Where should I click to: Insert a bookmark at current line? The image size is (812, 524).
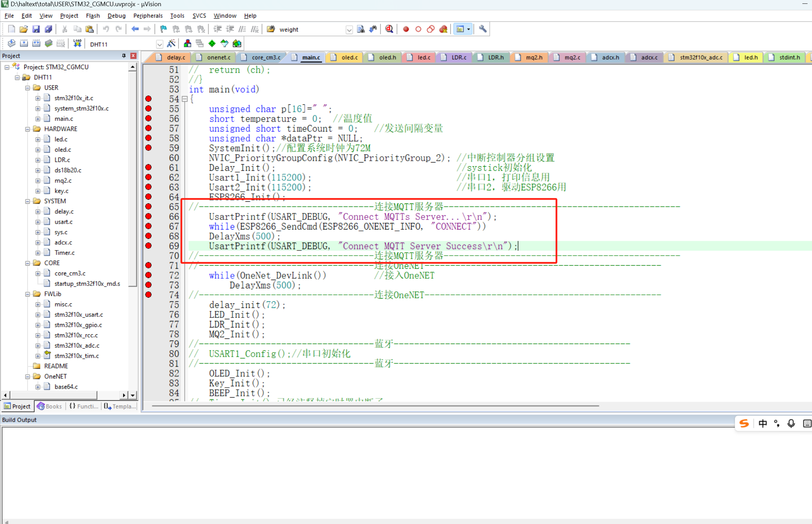pyautogui.click(x=163, y=29)
